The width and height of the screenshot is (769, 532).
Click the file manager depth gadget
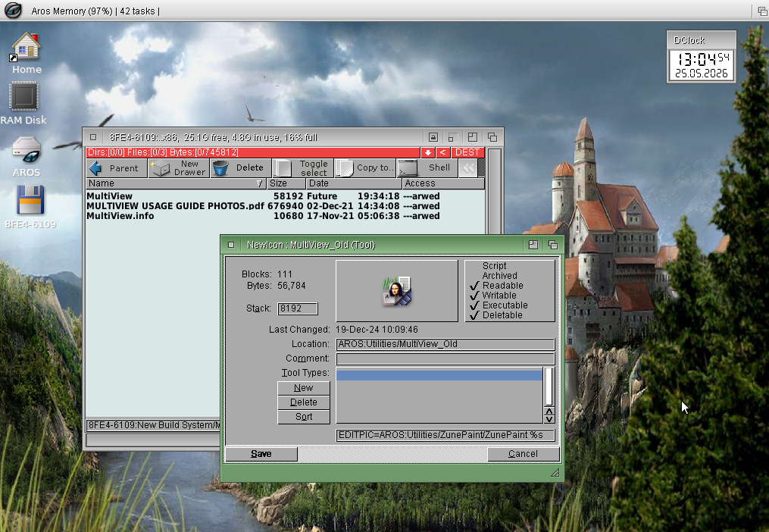point(492,137)
